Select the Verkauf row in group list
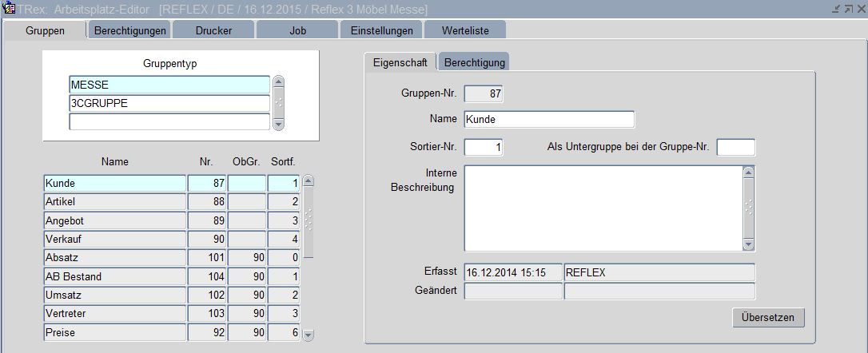The width and height of the screenshot is (868, 353). [114, 239]
